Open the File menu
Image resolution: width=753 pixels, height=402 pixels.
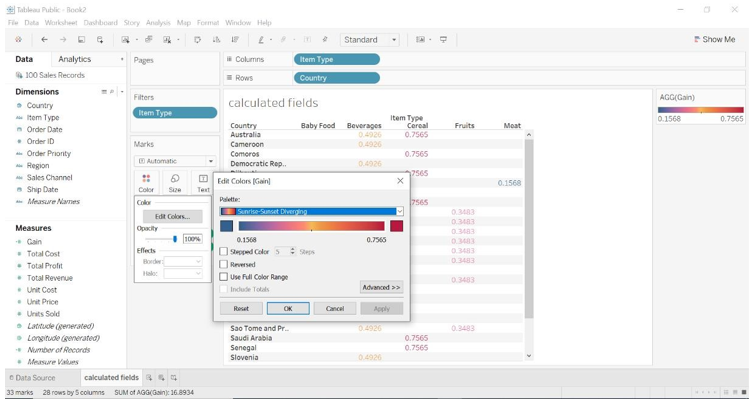(13, 23)
